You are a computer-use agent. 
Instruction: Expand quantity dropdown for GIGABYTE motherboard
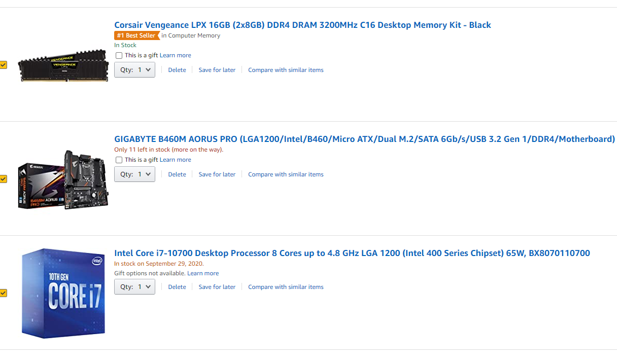[x=134, y=174]
